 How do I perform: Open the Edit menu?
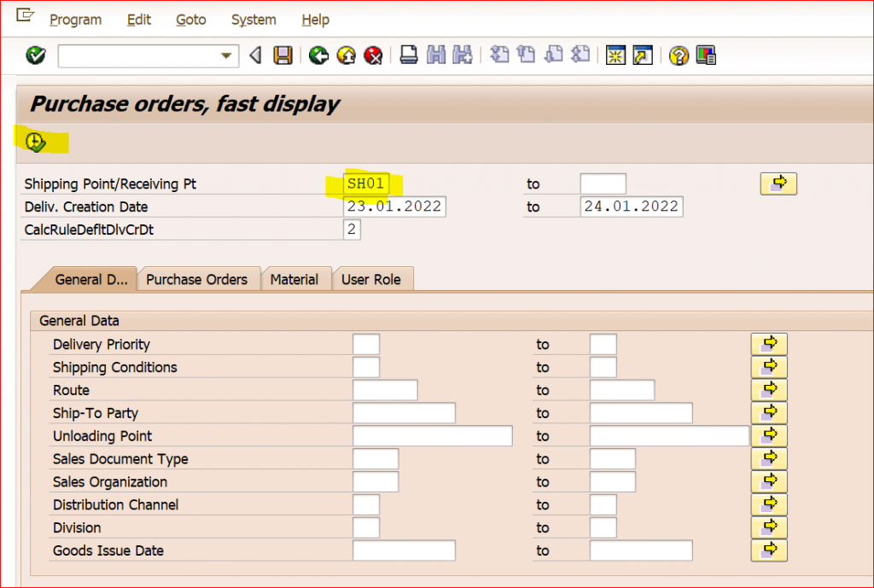pos(139,20)
